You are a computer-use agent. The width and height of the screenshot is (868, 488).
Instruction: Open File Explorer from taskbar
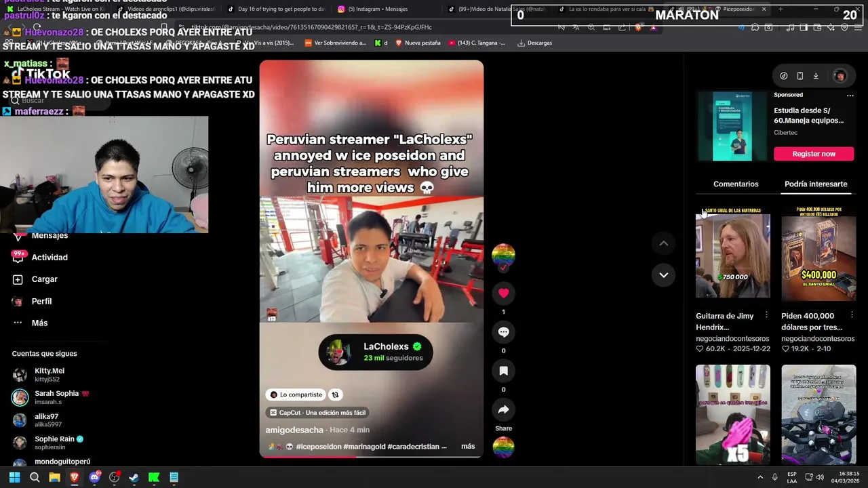tap(54, 477)
